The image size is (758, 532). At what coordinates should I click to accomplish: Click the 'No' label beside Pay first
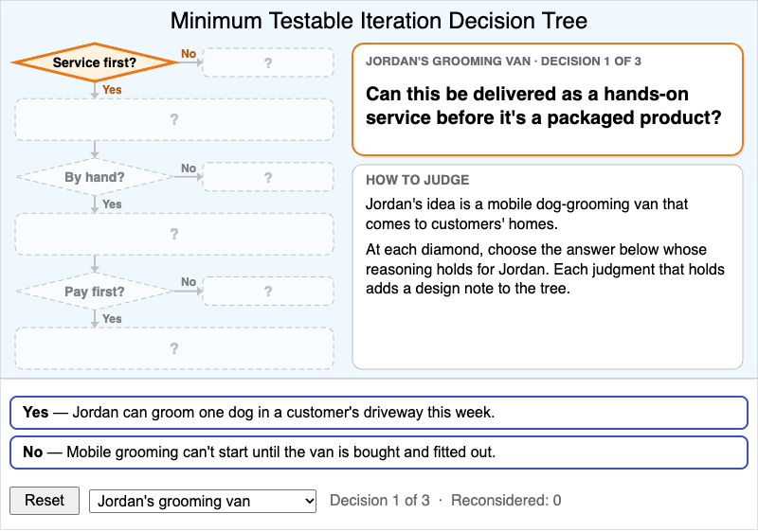(189, 282)
